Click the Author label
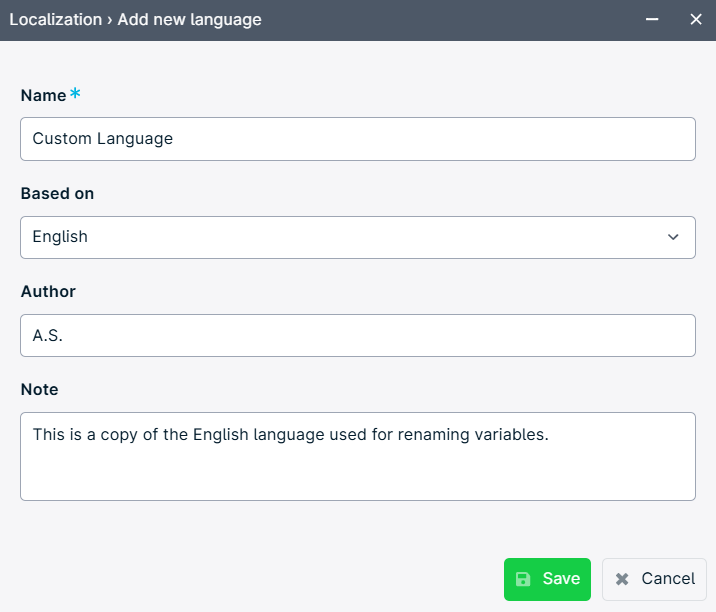The image size is (716, 612). 48,291
